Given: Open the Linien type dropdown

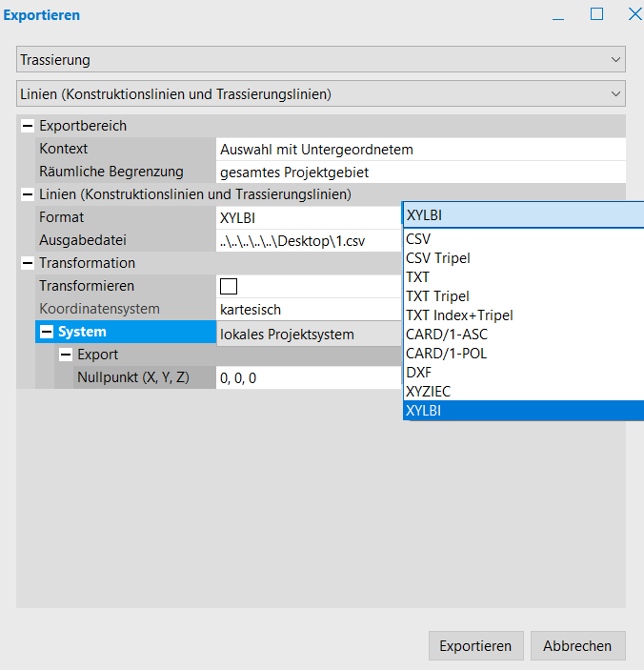Looking at the screenshot, I should pos(321,93).
